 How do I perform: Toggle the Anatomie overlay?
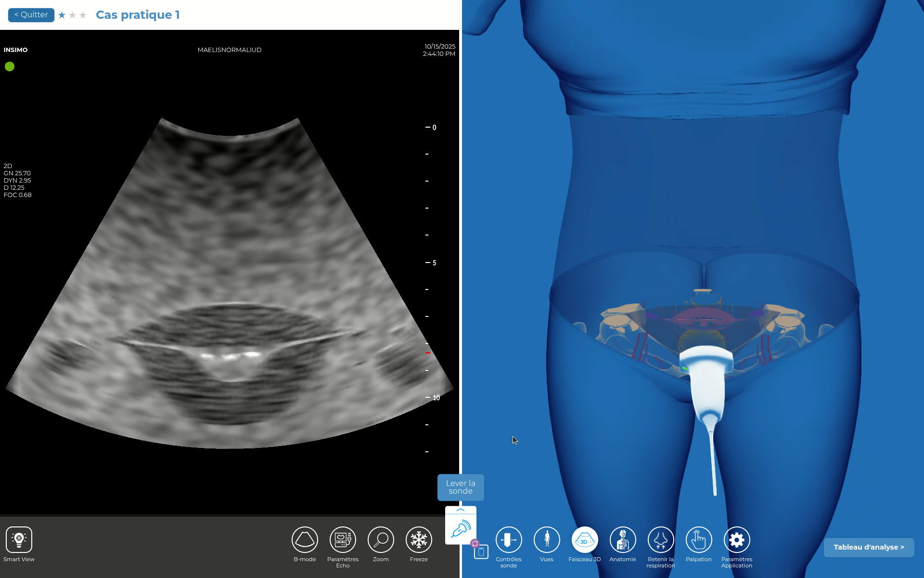623,540
